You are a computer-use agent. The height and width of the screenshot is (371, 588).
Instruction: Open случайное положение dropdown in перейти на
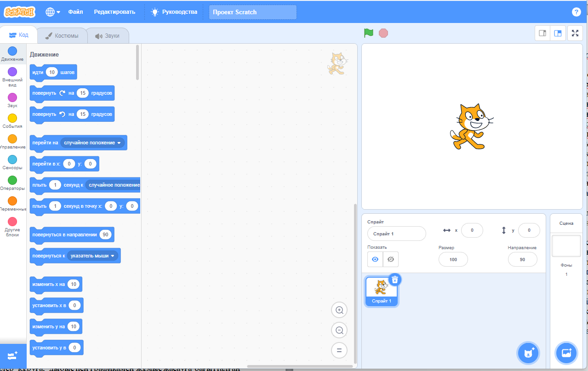pos(92,143)
